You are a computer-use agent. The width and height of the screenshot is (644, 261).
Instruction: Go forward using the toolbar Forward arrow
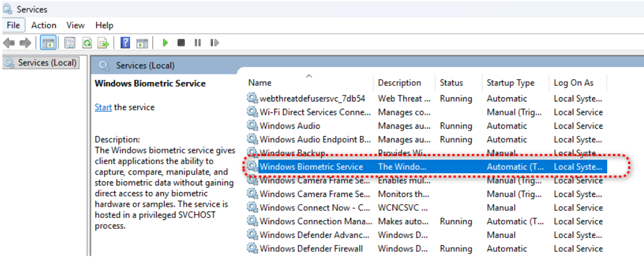coord(25,43)
